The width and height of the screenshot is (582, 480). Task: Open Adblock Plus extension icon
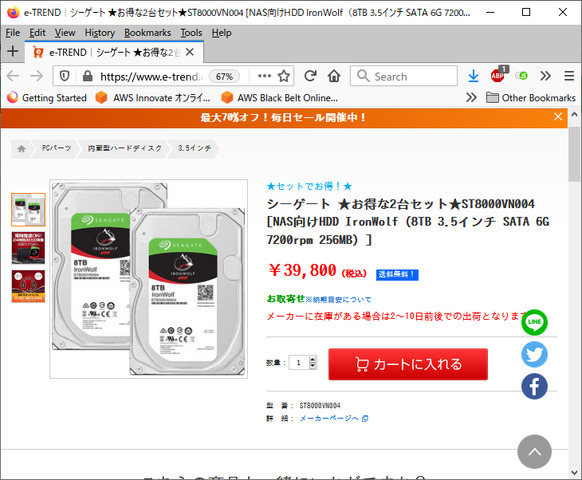pos(498,75)
